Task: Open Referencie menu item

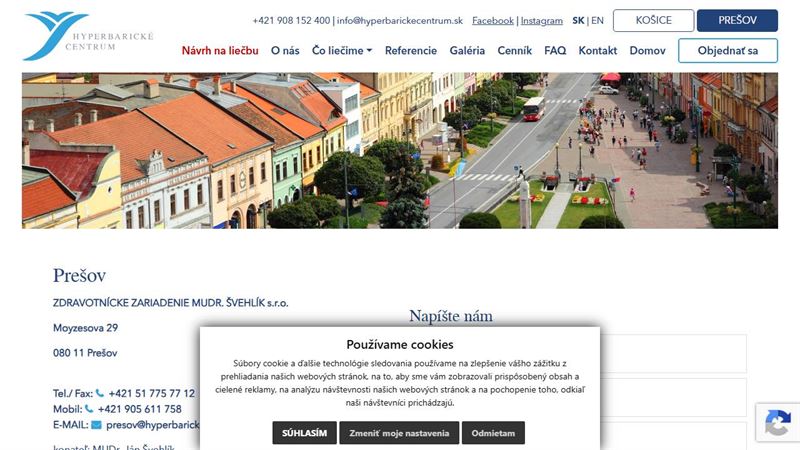Action: click(411, 51)
